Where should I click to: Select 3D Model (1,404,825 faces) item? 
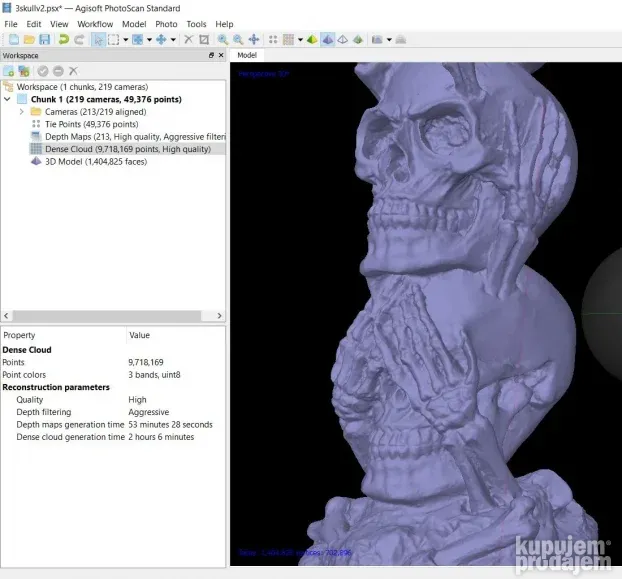coord(96,161)
